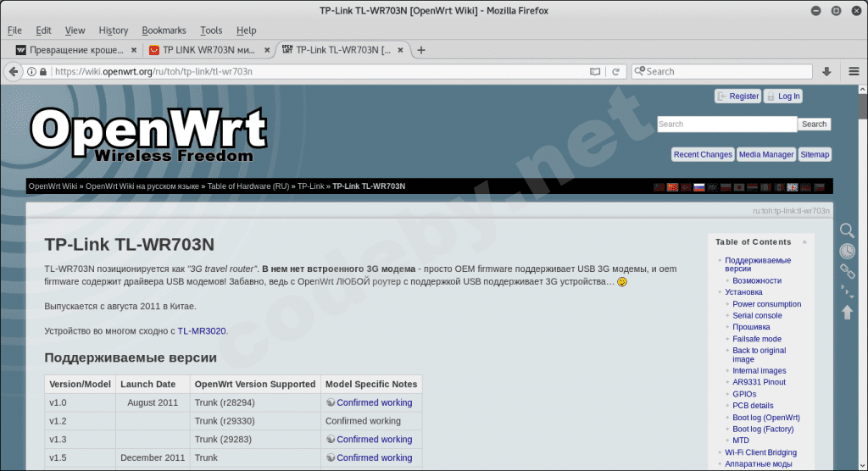
Task: Click the sidebar tree-arrows icon
Action: (x=847, y=291)
